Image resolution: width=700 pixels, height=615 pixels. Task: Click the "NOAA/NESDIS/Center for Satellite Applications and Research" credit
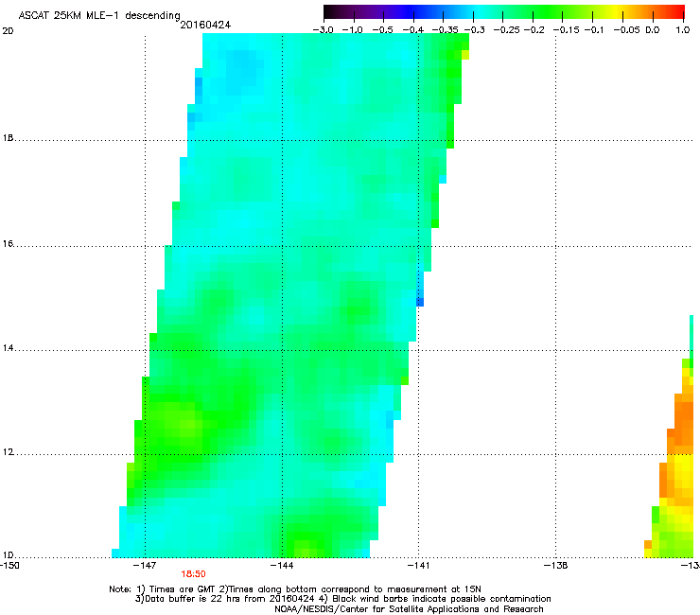[x=409, y=609]
